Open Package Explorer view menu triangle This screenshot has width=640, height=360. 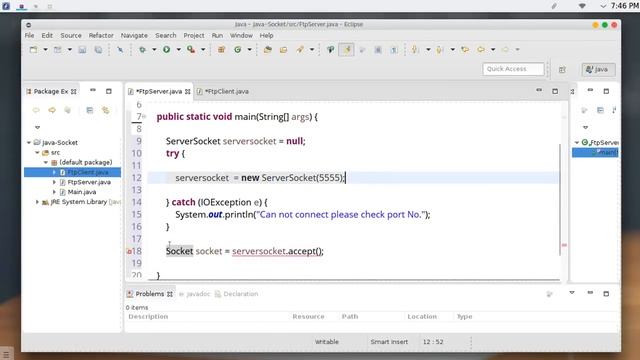click(38, 127)
